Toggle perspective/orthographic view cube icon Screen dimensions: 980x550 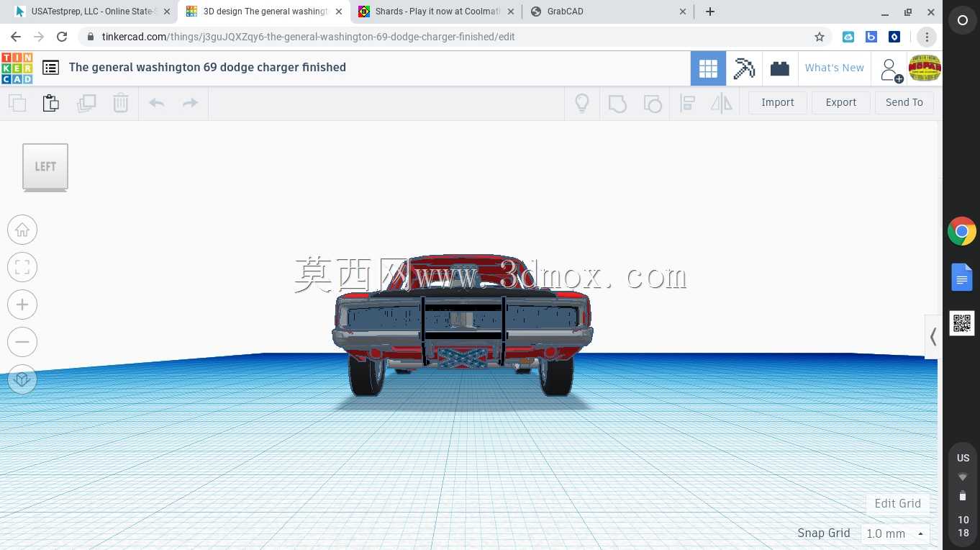[x=22, y=379]
